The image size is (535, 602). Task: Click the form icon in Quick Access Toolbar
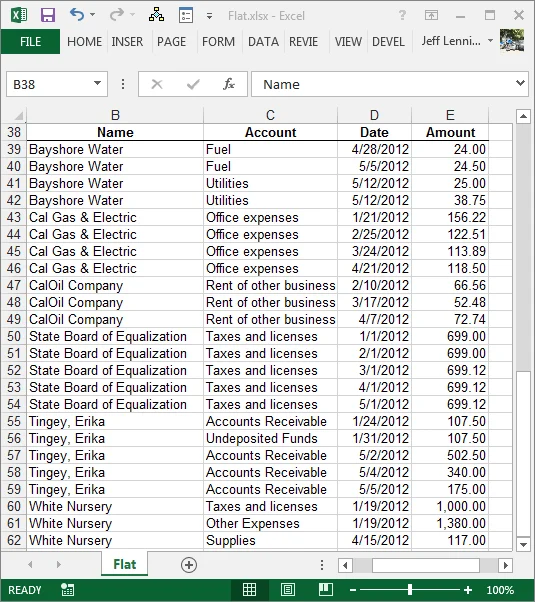pos(186,15)
